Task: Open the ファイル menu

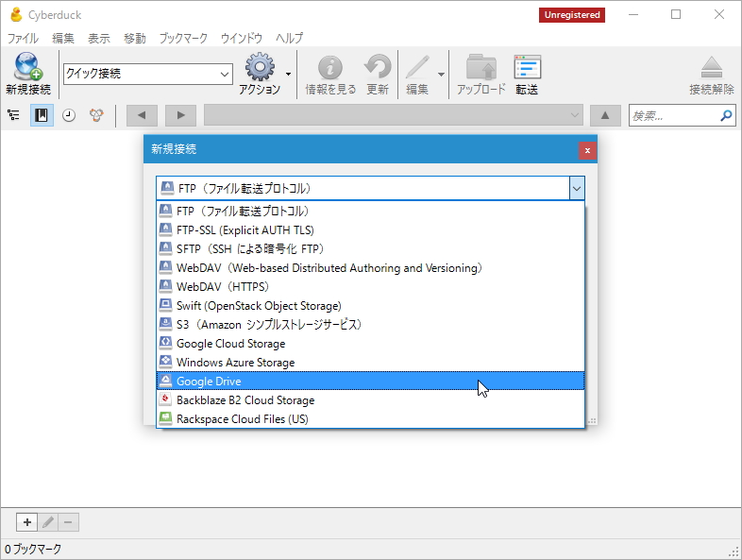Action: tap(23, 38)
